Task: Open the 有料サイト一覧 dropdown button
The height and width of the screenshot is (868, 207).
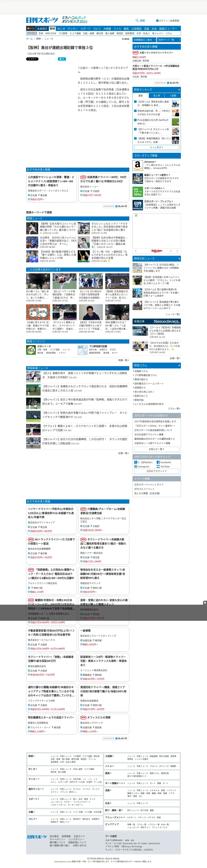Action: 169,40
